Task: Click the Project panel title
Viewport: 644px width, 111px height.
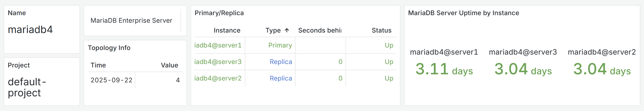Action: (19, 65)
